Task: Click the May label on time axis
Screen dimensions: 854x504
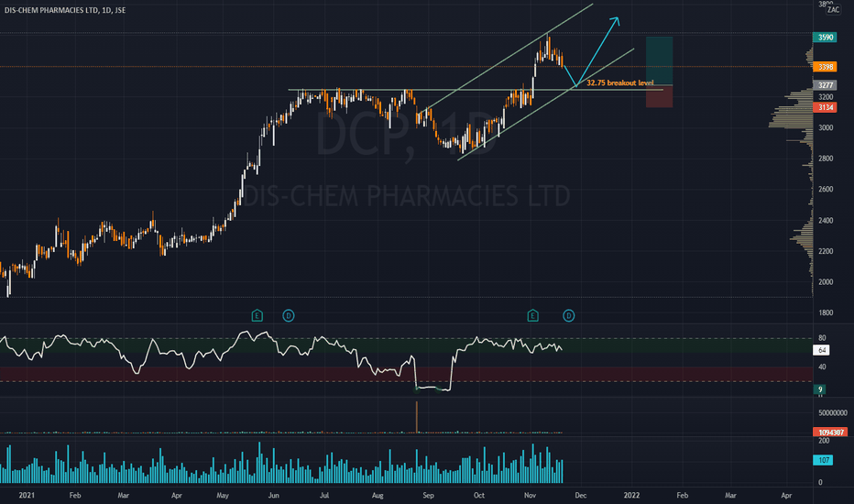Action: (223, 495)
